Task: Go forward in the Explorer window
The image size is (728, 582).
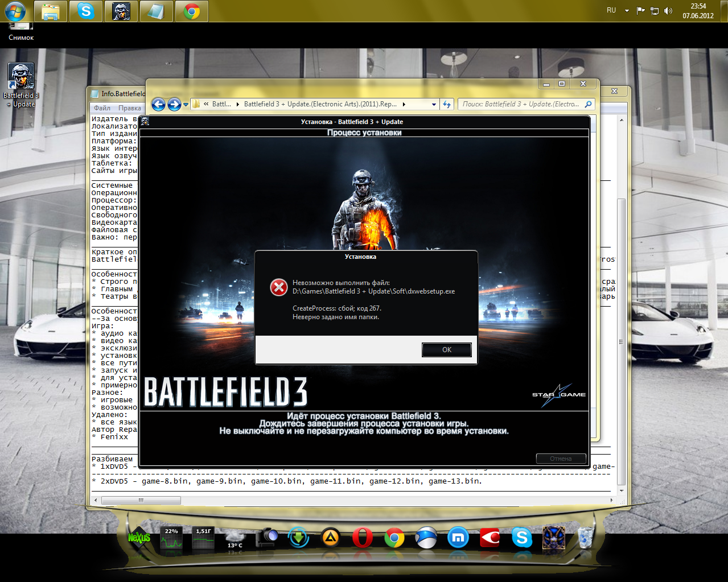Action: [174, 104]
